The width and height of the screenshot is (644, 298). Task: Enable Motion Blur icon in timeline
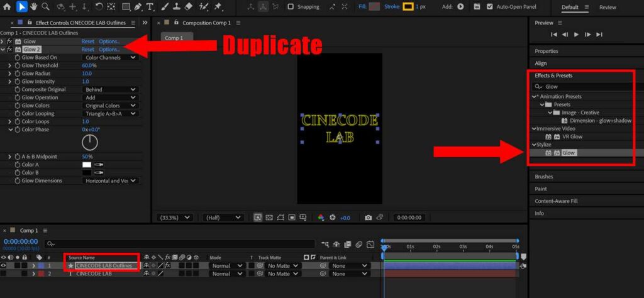click(x=358, y=245)
